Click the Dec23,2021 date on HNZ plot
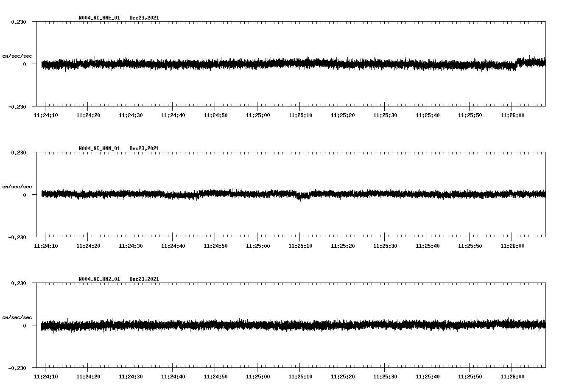The image size is (576, 392). tap(144, 279)
